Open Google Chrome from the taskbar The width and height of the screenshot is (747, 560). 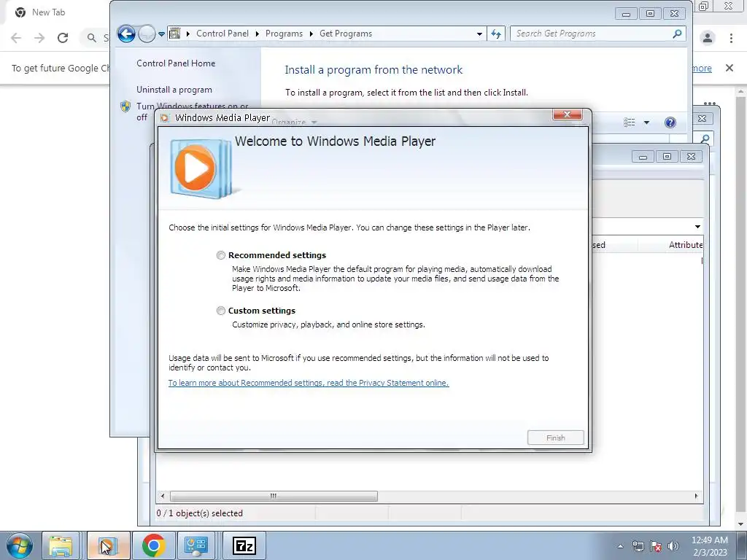pos(153,545)
